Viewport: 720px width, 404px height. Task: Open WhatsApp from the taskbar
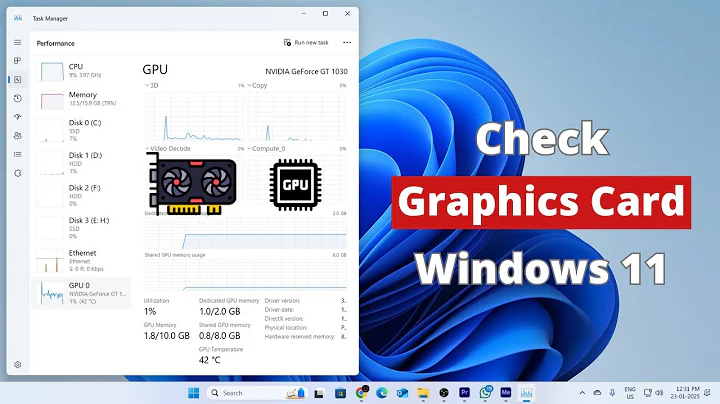485,393
